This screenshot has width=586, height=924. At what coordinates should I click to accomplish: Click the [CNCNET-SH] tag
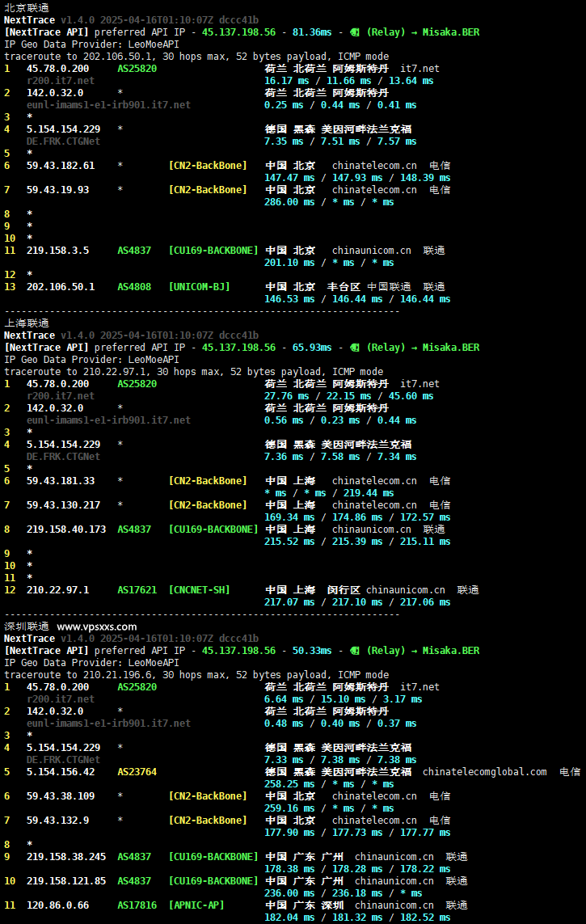tap(199, 590)
